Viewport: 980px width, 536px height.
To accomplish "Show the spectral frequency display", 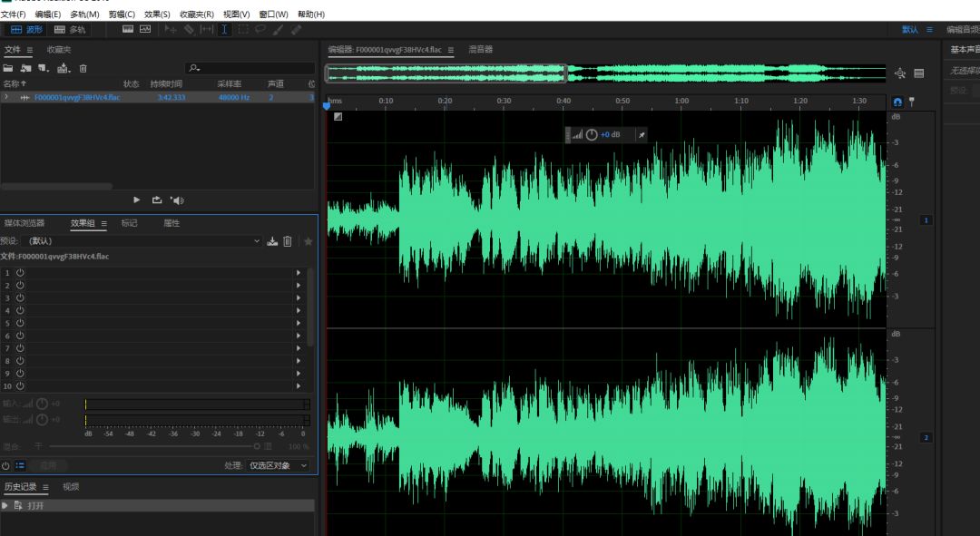I will 128,29.
